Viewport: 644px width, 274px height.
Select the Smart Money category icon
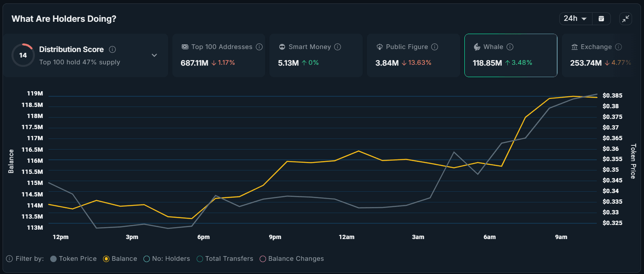[282, 47]
